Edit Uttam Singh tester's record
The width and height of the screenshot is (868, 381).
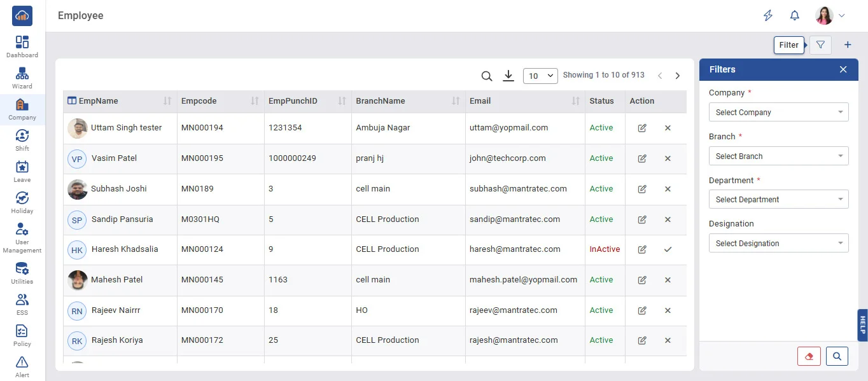click(x=642, y=128)
